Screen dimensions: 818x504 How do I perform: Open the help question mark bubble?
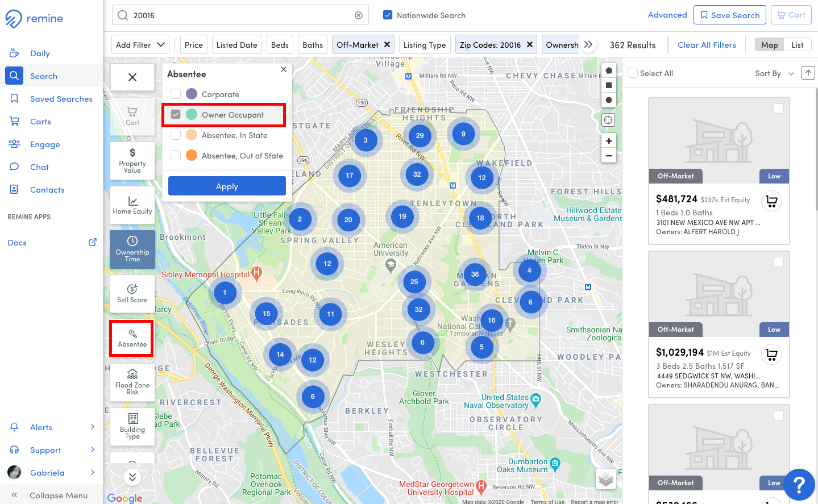[x=799, y=485]
